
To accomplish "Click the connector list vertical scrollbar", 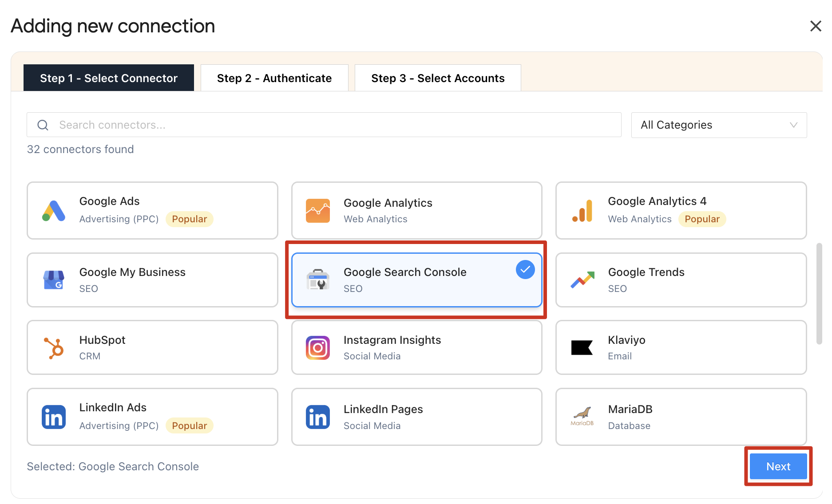I will coord(819,293).
